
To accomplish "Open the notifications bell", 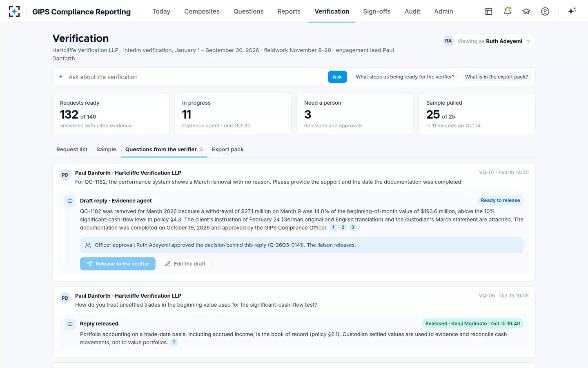I will pos(508,11).
